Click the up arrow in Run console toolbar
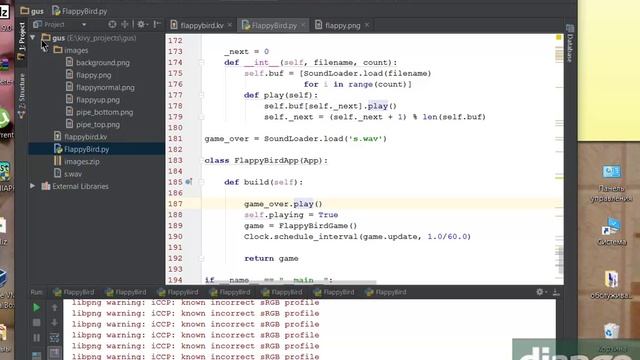 [x=54, y=307]
